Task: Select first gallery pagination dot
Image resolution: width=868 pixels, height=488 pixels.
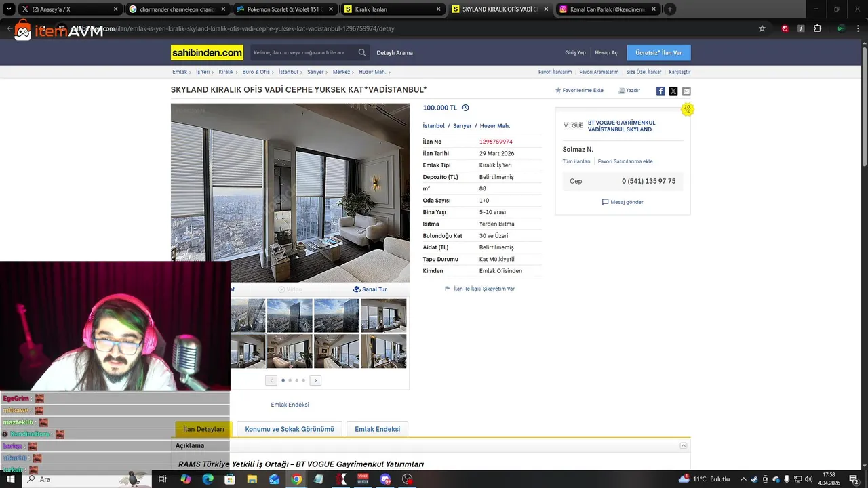Action: pos(283,380)
